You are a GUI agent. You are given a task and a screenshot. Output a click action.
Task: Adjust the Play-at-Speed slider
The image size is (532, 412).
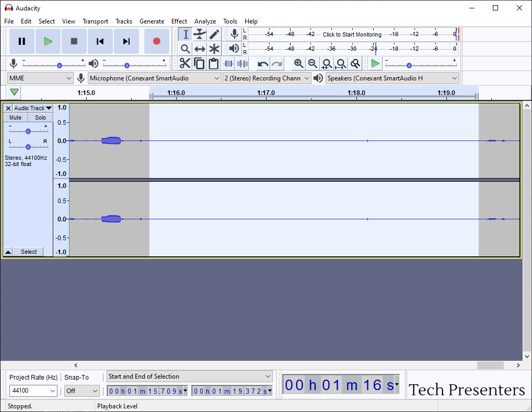pos(421,63)
